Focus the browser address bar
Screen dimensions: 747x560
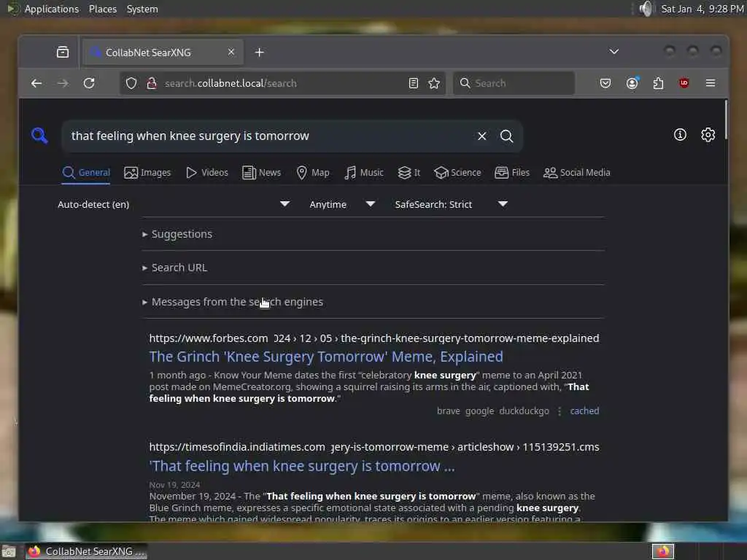coord(281,83)
